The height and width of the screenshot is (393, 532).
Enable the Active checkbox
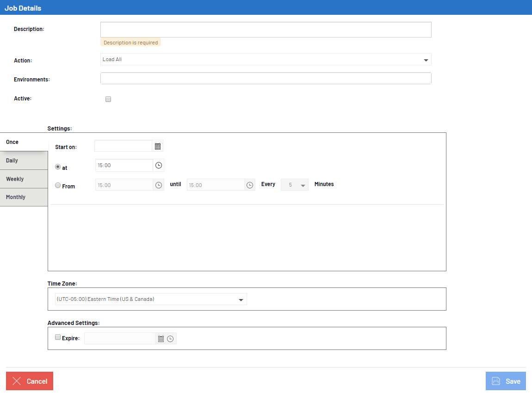point(108,99)
